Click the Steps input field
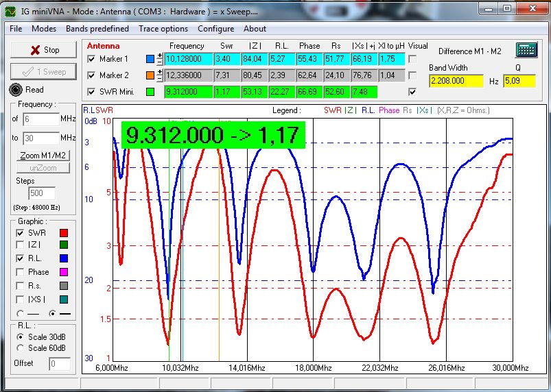551x392 pixels. click(x=41, y=193)
